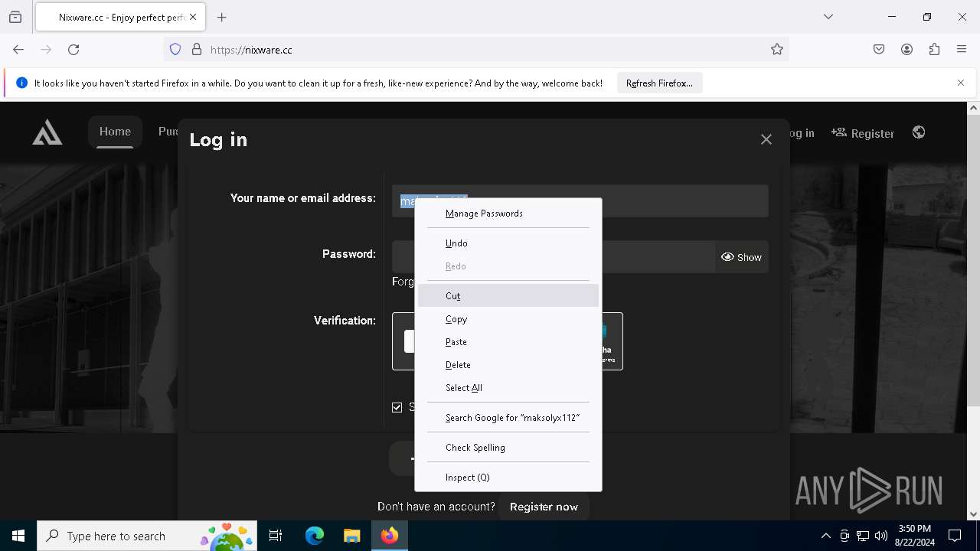Image resolution: width=980 pixels, height=551 pixels.
Task: Open tracking protection shield icon
Action: pos(175,50)
